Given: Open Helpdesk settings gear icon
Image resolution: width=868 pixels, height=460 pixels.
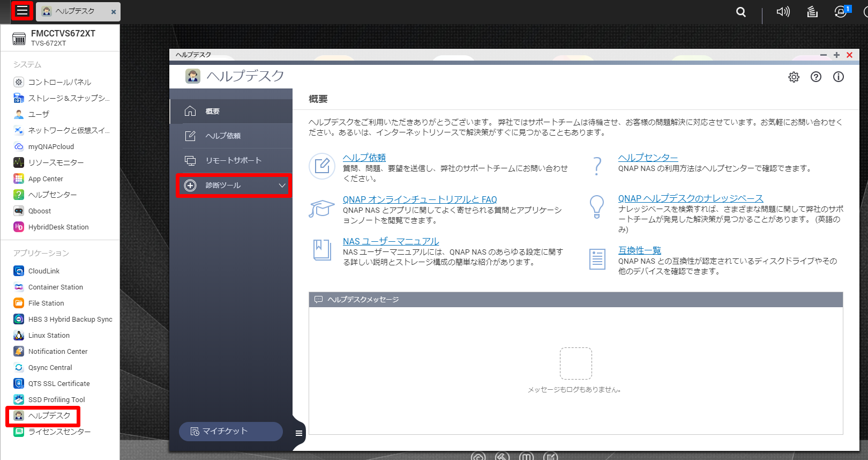Looking at the screenshot, I should (x=794, y=77).
